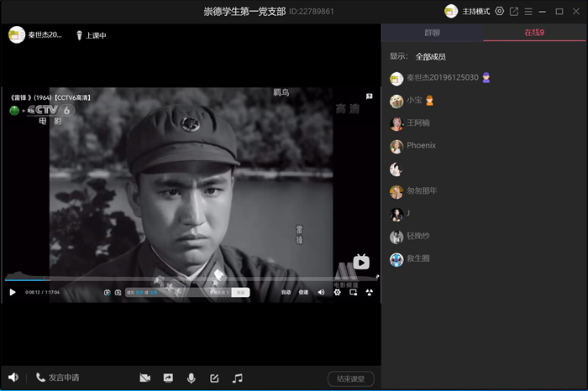Screen dimensions: 588x391
Task: Click the music note icon
Action: 238,378
